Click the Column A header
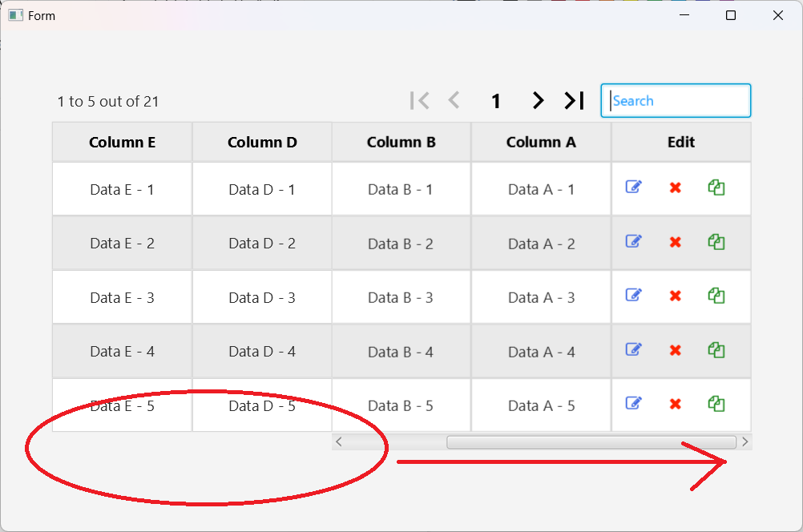The height and width of the screenshot is (532, 803). (x=541, y=143)
